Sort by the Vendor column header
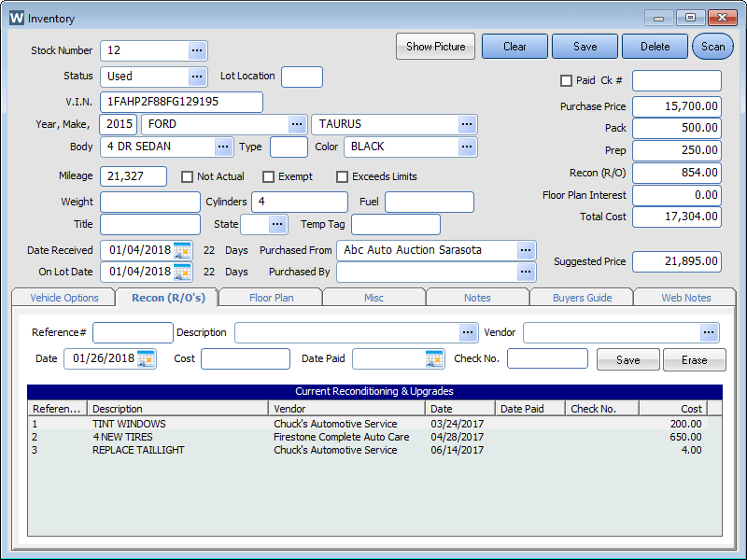 click(346, 409)
